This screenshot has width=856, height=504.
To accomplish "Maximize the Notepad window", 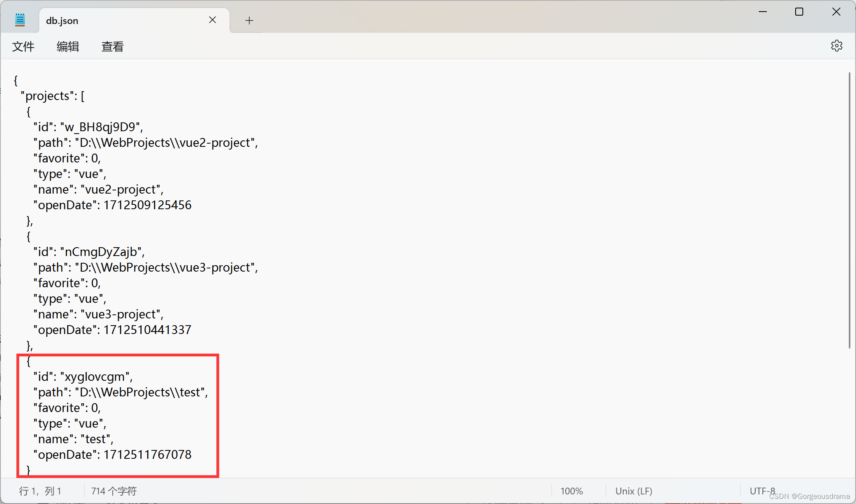I will click(x=799, y=12).
